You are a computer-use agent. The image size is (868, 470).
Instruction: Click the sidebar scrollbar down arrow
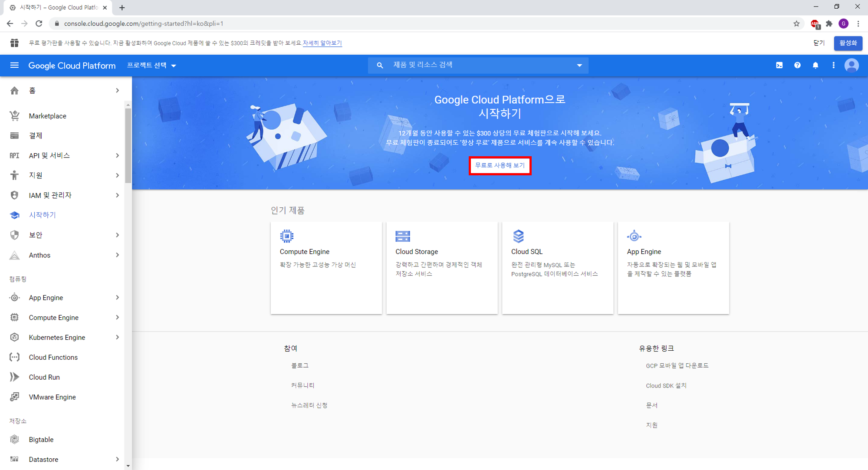point(128,466)
